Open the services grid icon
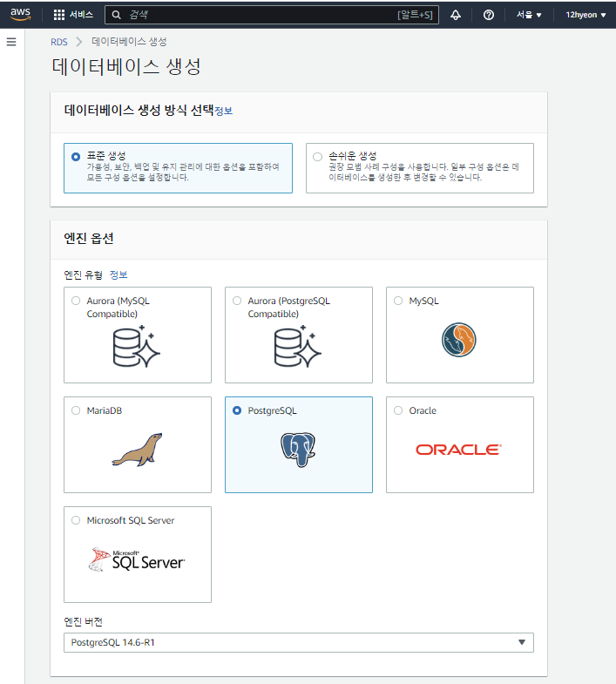The image size is (616, 684). click(59, 15)
